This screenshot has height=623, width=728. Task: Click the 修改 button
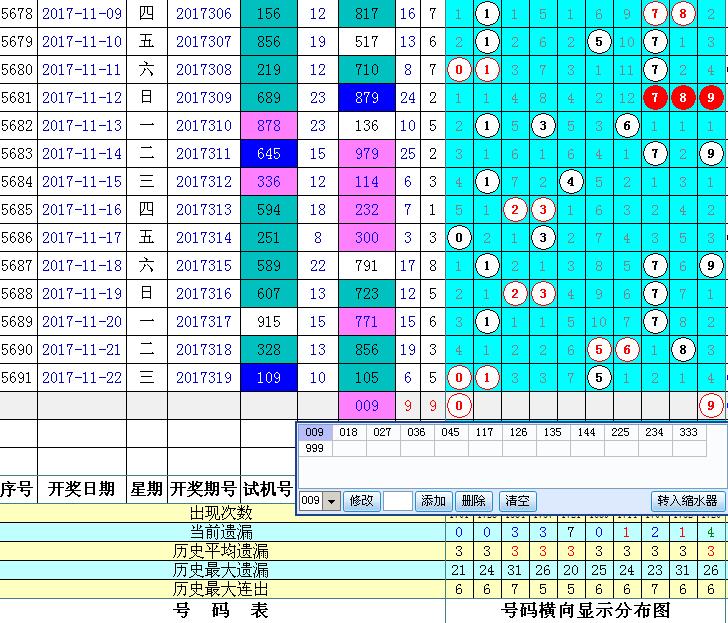[361, 501]
